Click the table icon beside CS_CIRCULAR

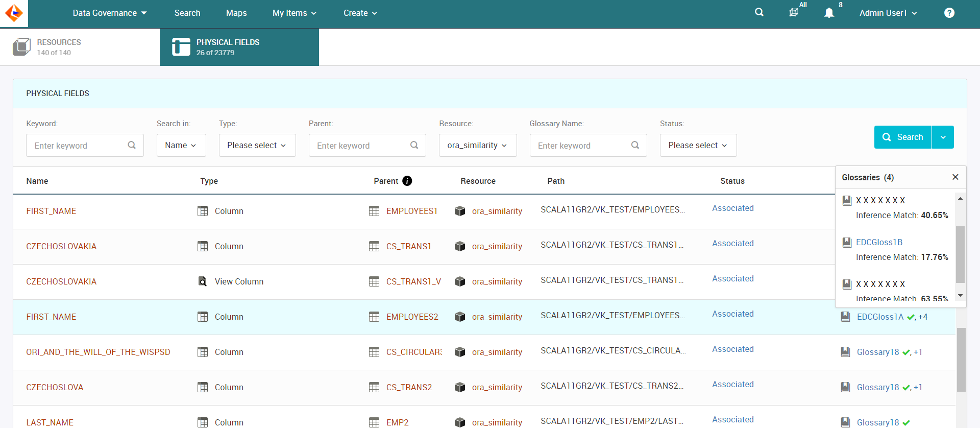coord(374,352)
